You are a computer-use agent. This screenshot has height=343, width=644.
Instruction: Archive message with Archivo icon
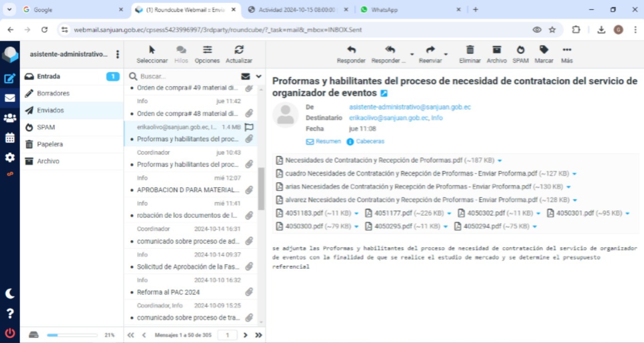click(x=496, y=50)
